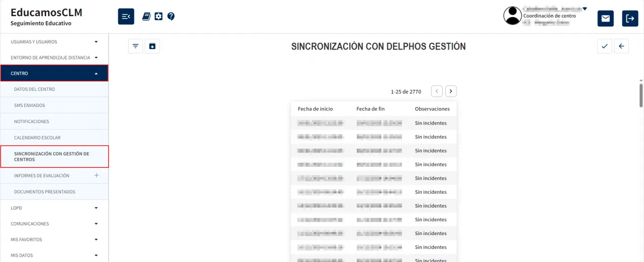
Task: Go back with the left arrow button
Action: [x=621, y=46]
